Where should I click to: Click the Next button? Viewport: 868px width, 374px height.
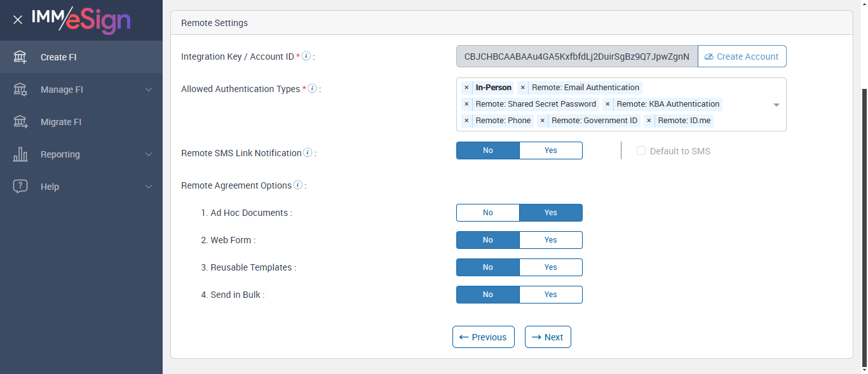point(548,337)
